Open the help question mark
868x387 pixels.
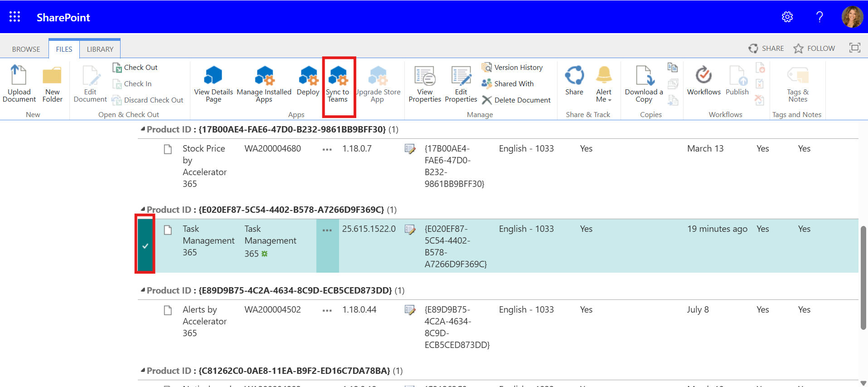820,17
